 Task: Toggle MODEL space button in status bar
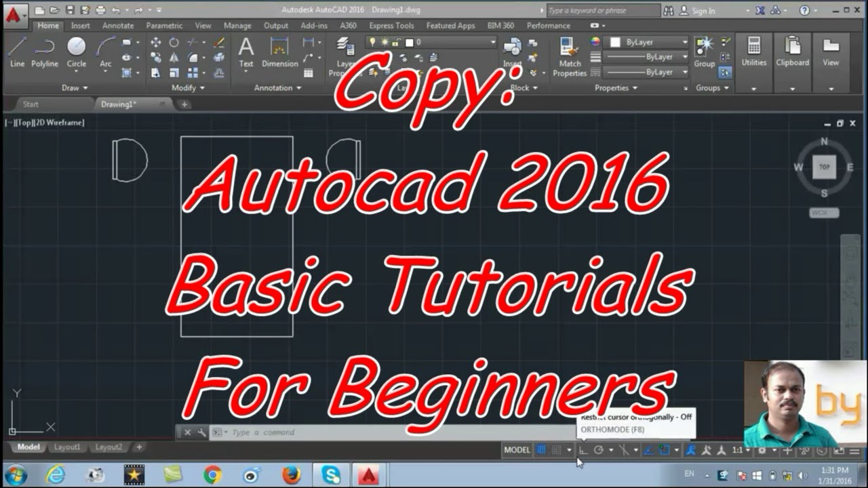coord(517,450)
